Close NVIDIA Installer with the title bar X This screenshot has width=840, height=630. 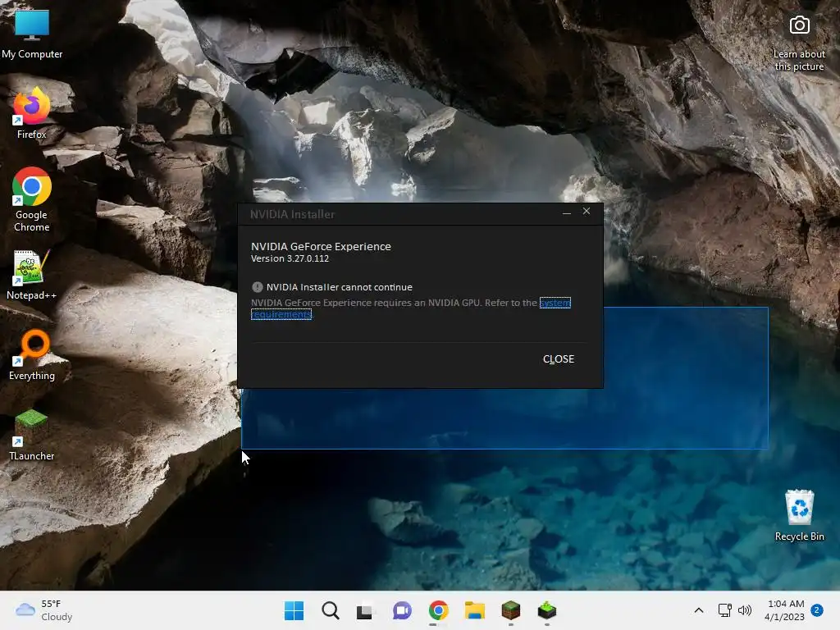point(587,211)
